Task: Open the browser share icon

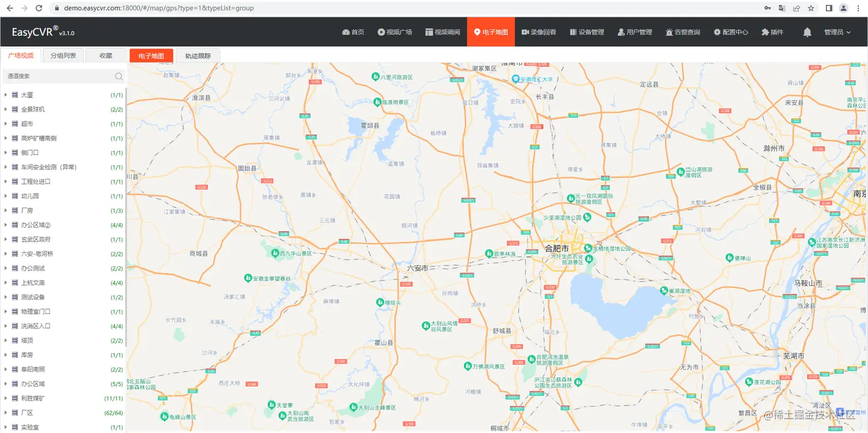Action: tap(797, 8)
